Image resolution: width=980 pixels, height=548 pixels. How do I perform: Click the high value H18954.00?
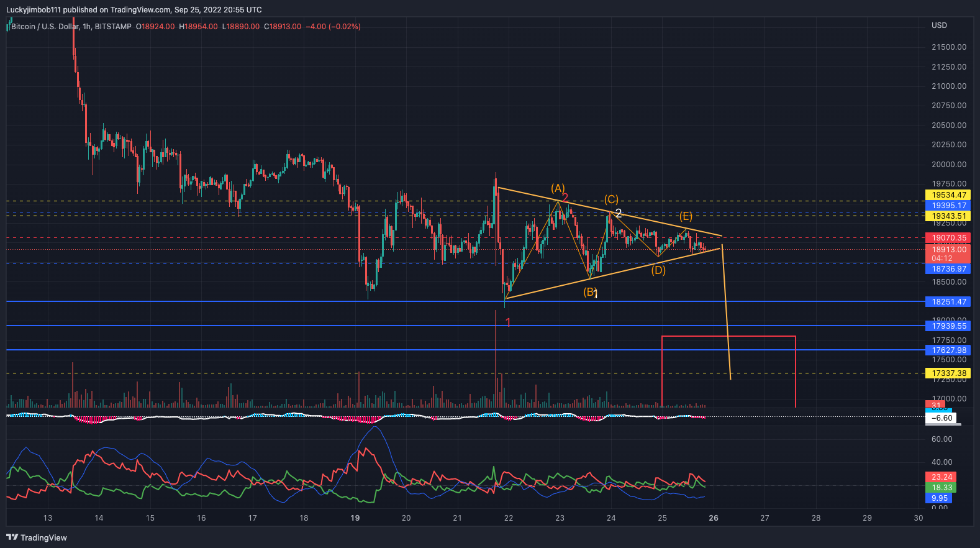(x=198, y=27)
